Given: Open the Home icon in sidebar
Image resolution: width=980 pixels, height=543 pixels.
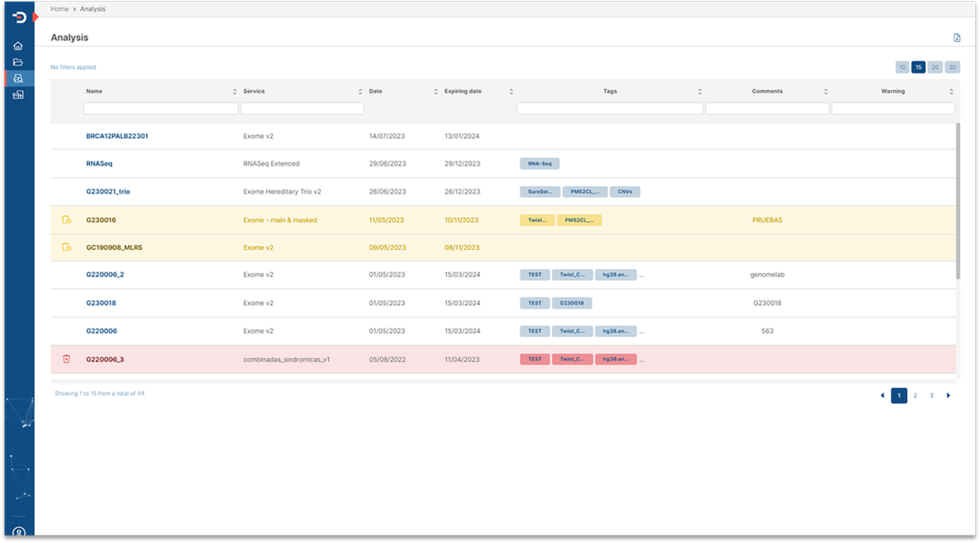Looking at the screenshot, I should point(18,46).
